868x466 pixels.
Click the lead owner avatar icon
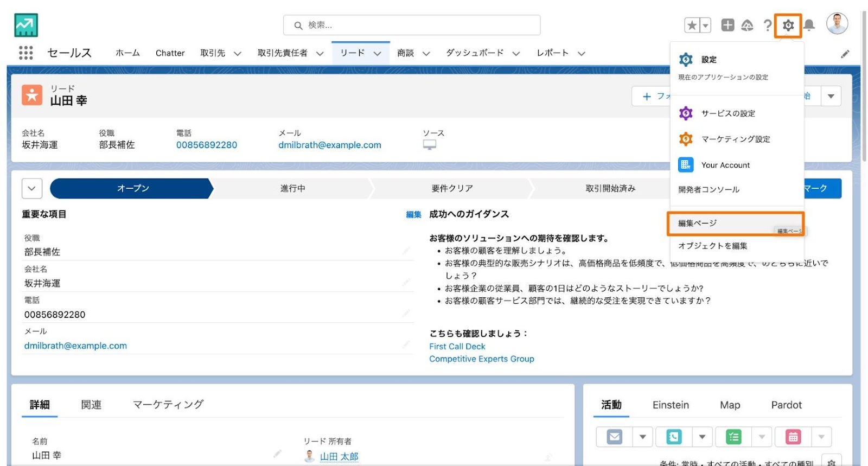pos(310,456)
